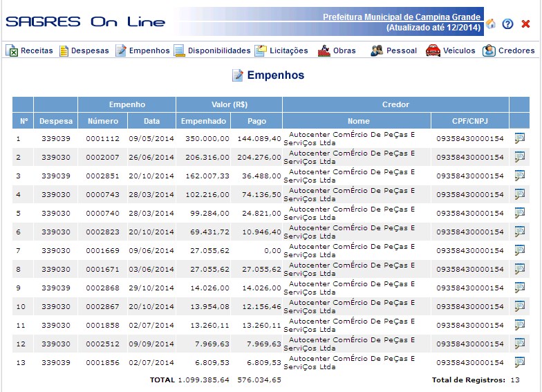
Task: Open the help question mark icon
Action: pyautogui.click(x=507, y=24)
